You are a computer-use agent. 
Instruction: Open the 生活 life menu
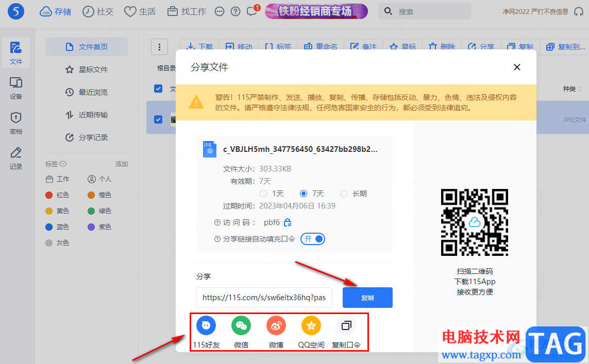[140, 12]
